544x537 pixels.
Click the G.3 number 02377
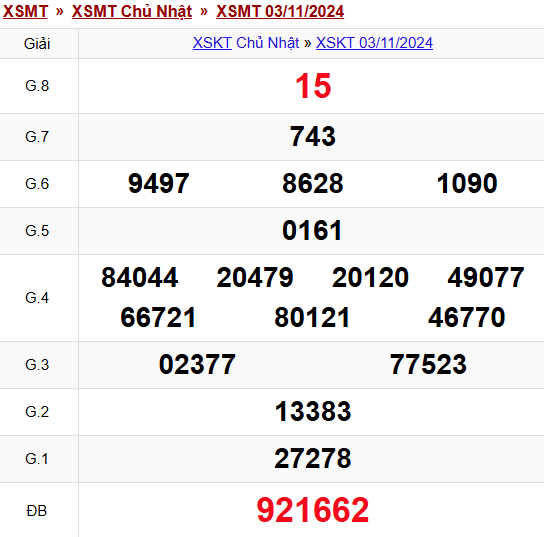(x=197, y=365)
